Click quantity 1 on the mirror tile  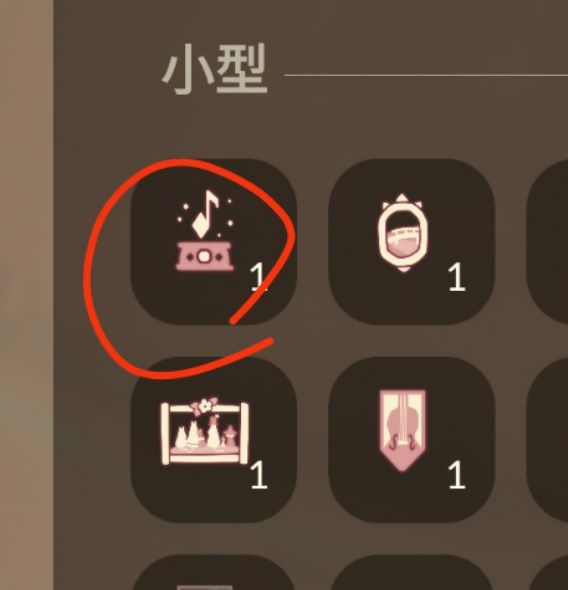coord(457,277)
